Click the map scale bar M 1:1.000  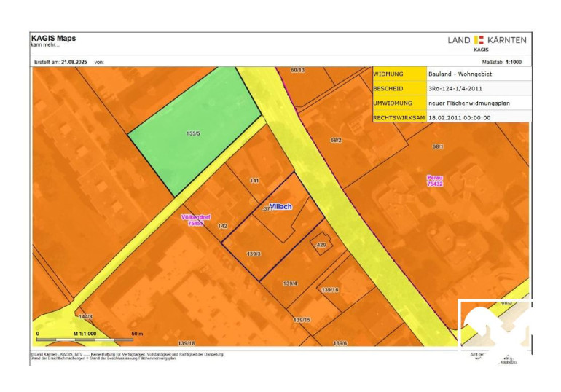click(x=84, y=337)
